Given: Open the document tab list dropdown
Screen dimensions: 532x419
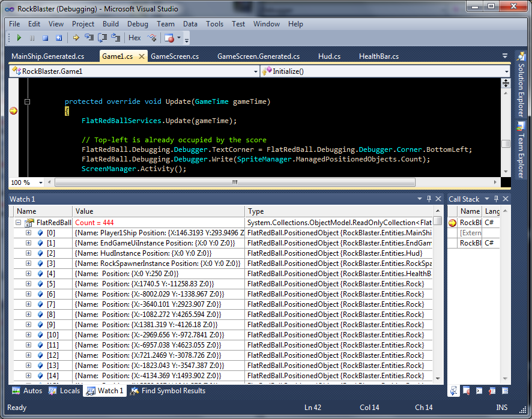Looking at the screenshot, I should tap(505, 56).
